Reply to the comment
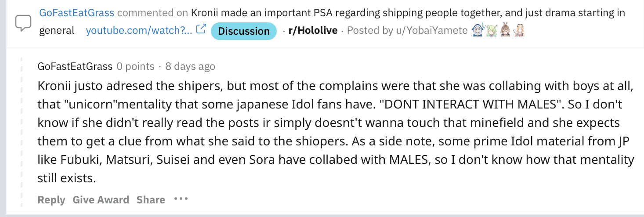 (51, 200)
